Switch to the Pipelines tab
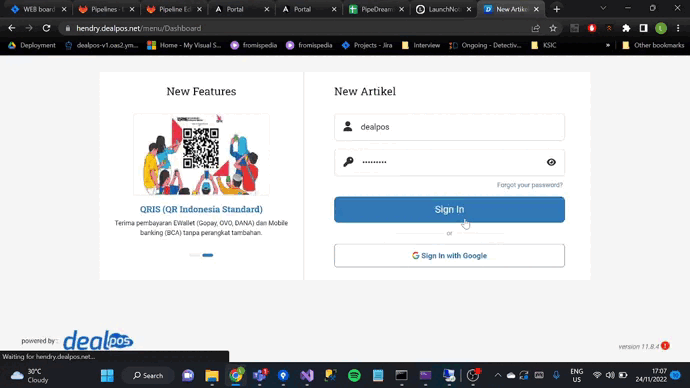This screenshot has width=690, height=388. tap(106, 9)
